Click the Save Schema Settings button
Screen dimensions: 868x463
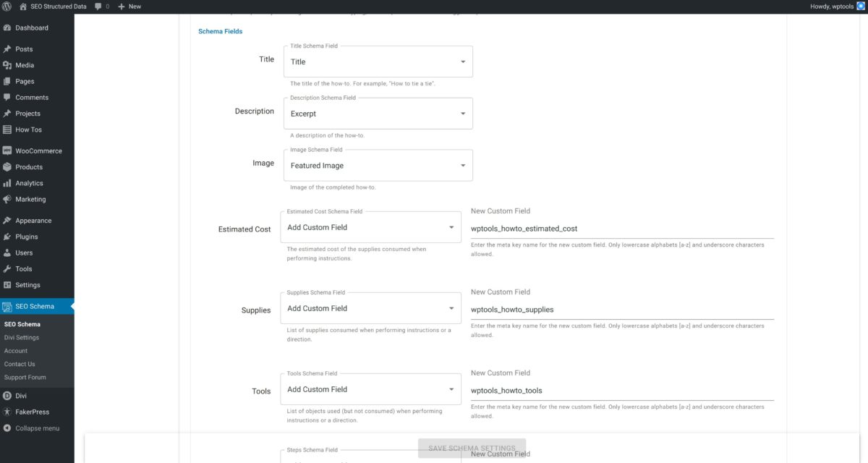[471, 448]
